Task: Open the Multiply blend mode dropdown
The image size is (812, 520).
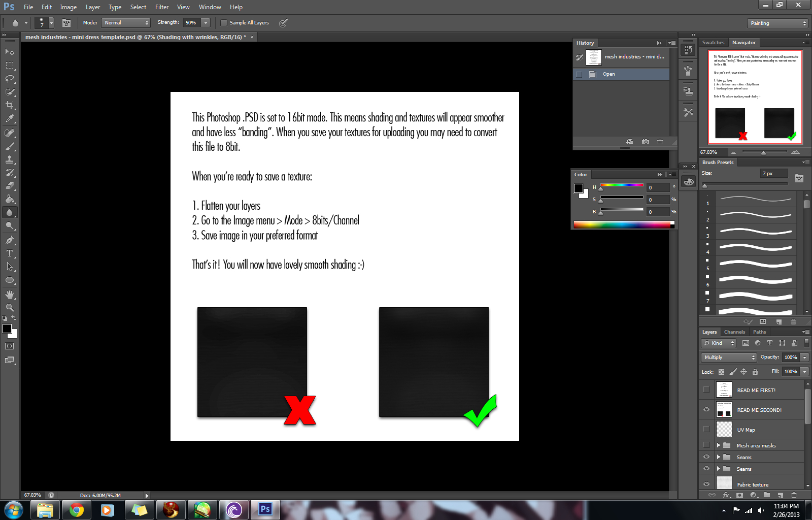Action: [728, 357]
